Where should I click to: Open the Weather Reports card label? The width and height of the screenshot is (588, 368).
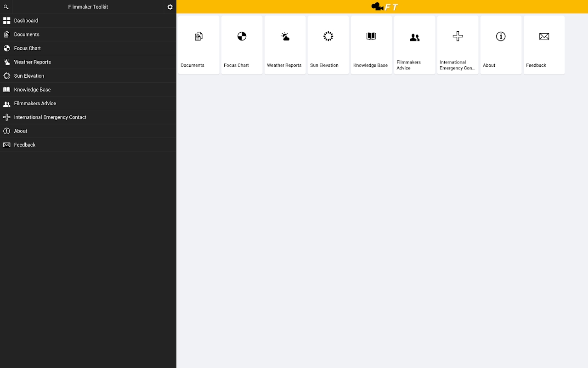pyautogui.click(x=284, y=65)
